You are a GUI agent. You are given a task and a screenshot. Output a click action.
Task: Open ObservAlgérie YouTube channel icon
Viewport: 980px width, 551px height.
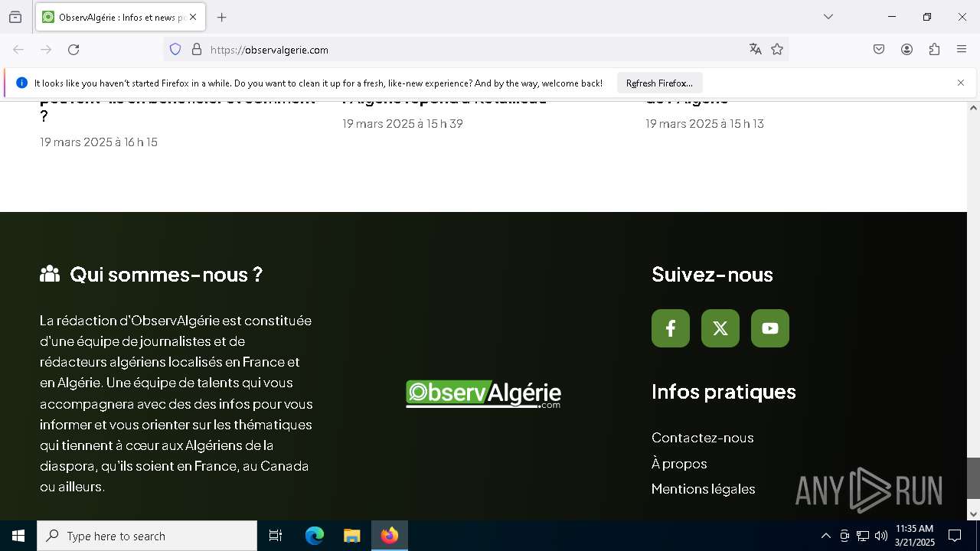770,328
